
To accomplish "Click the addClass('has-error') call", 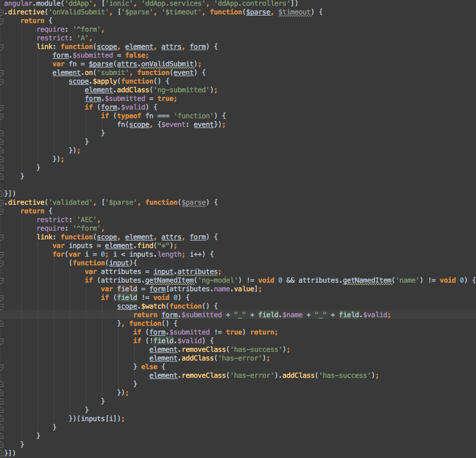I will click(x=224, y=358).
